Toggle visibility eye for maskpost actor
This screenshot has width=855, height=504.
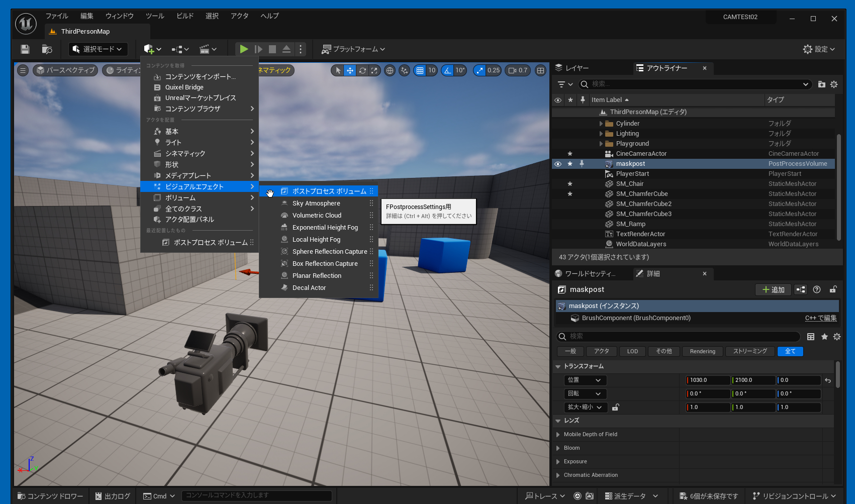[x=558, y=164]
